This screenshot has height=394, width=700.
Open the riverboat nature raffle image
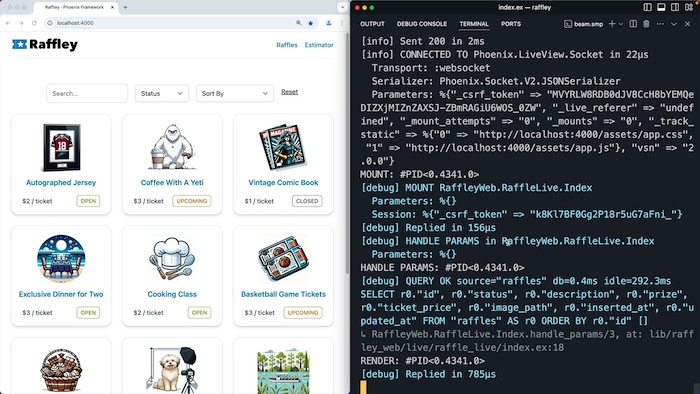pos(283,371)
